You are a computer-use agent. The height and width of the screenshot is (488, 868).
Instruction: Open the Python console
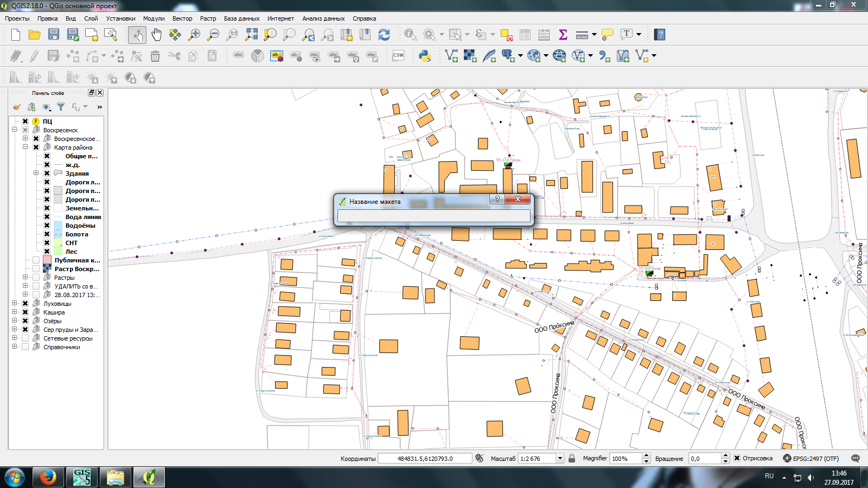click(x=425, y=56)
